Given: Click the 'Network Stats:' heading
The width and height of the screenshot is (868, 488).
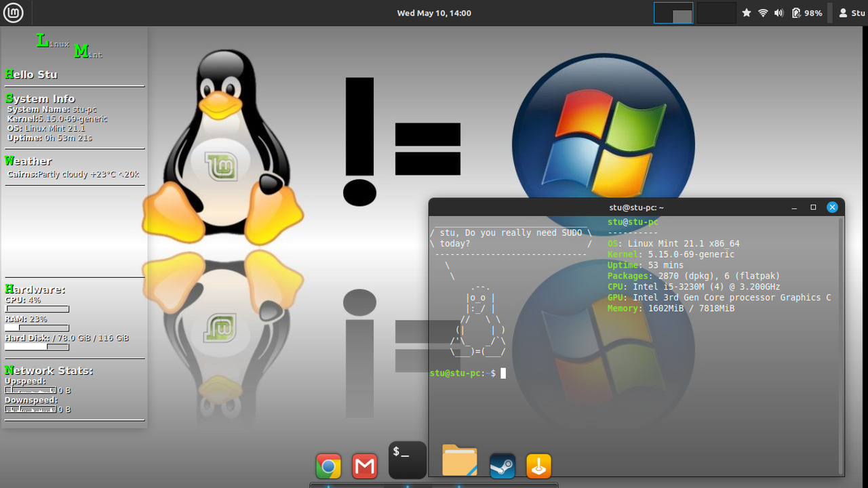Looking at the screenshot, I should coord(49,370).
